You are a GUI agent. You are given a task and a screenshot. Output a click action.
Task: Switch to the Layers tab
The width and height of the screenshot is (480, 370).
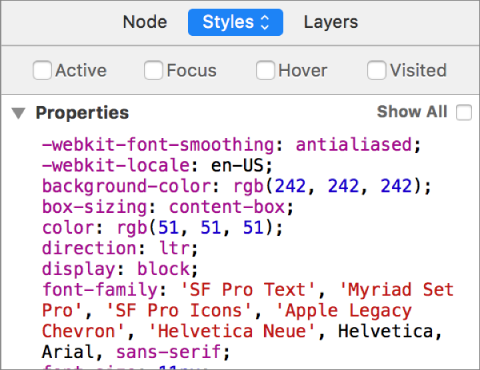point(331,22)
